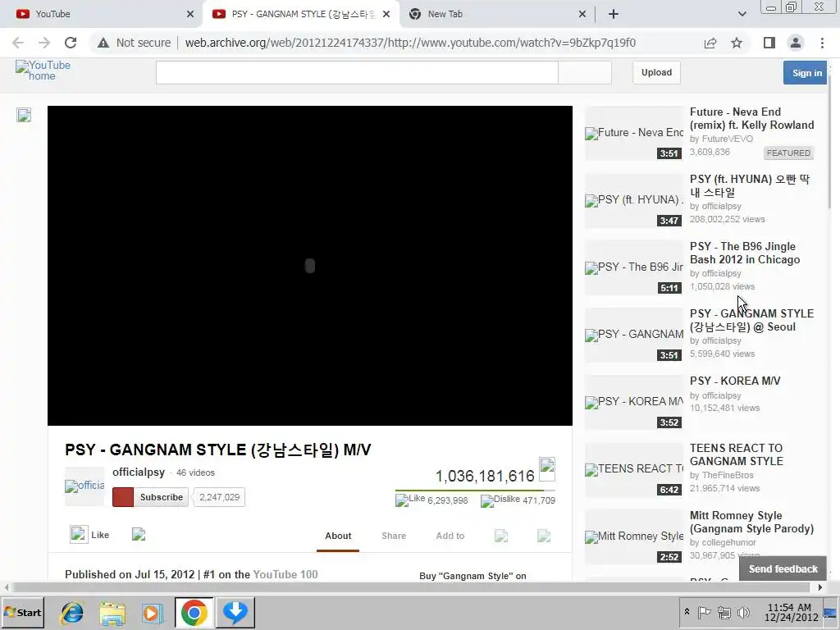Image resolution: width=840 pixels, height=630 pixels.
Task: Open TEENS REACT TO GANGNAM STYLE video
Action: (736, 454)
